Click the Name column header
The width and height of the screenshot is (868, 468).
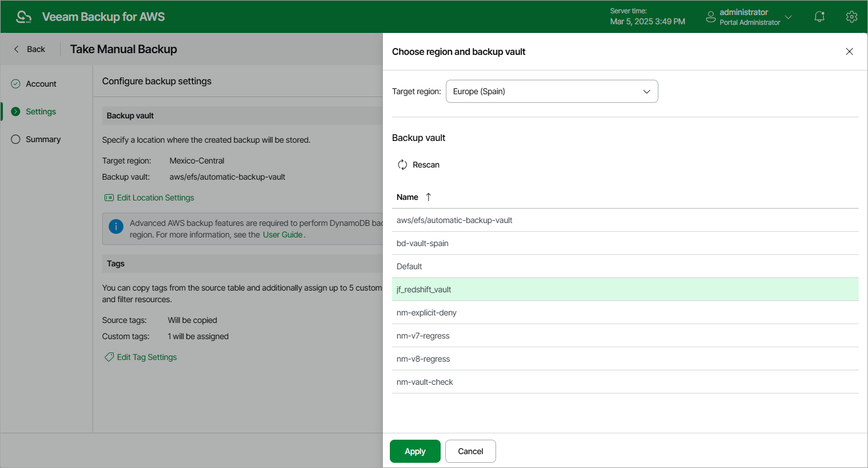(407, 197)
